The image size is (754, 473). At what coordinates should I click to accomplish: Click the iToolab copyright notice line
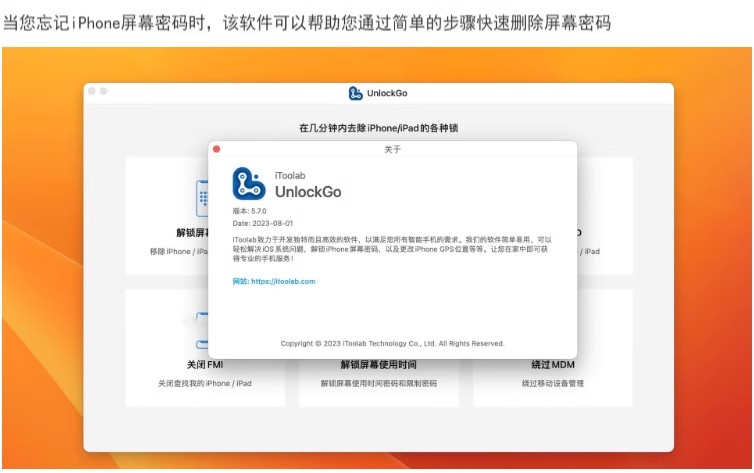click(392, 343)
